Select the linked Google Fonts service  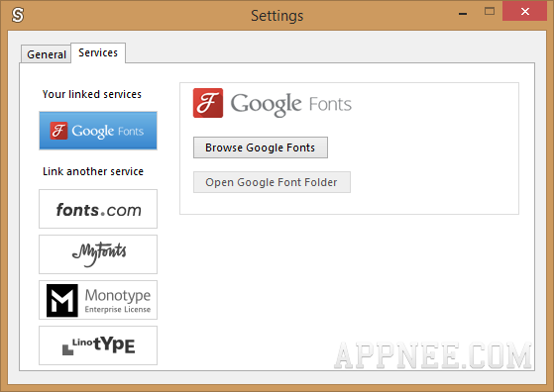(x=98, y=131)
